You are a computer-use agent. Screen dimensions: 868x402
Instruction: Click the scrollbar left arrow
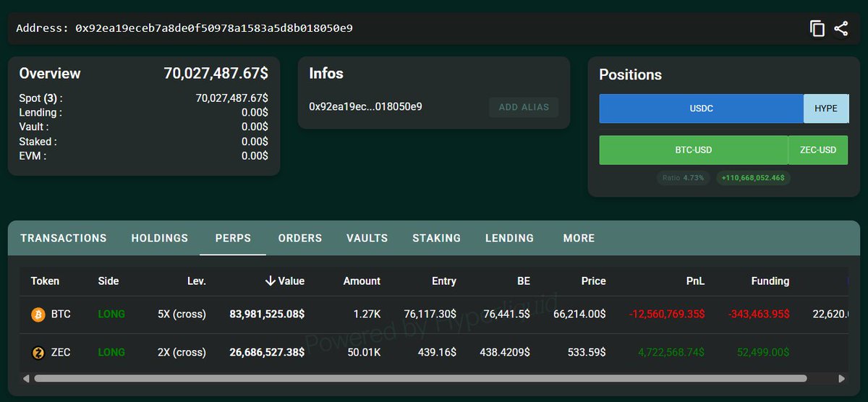tap(27, 378)
